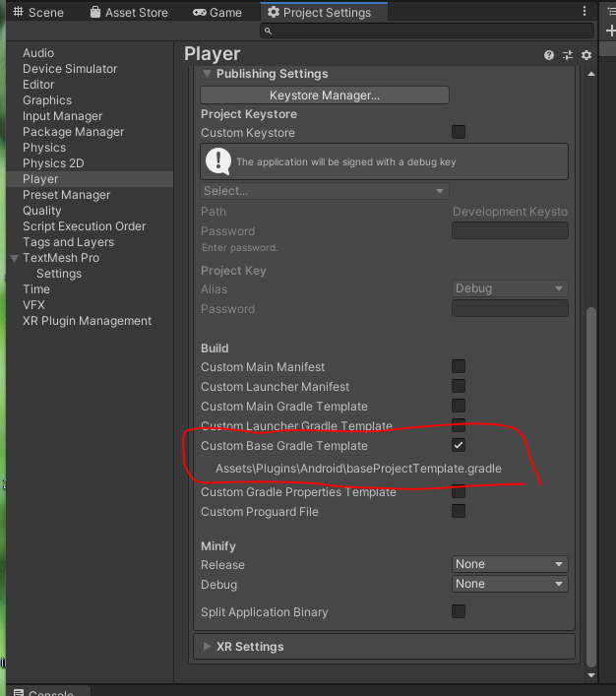Open Player presets sliders icon

[x=568, y=55]
